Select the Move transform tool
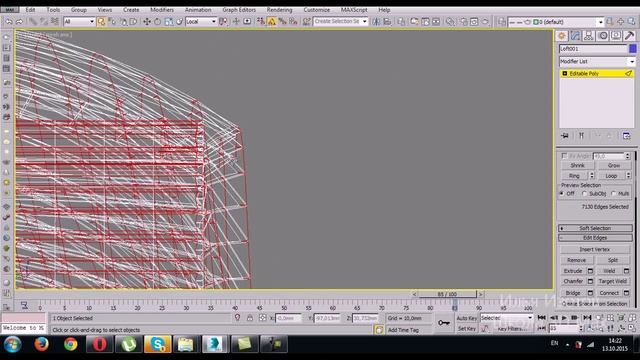Viewport: 640px width, 360px height. [147, 22]
